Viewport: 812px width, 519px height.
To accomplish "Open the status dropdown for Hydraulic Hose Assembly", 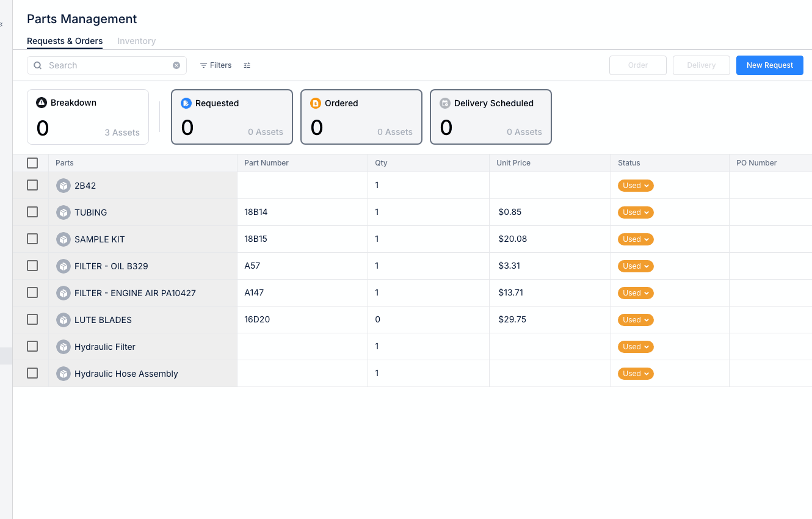I will point(636,373).
